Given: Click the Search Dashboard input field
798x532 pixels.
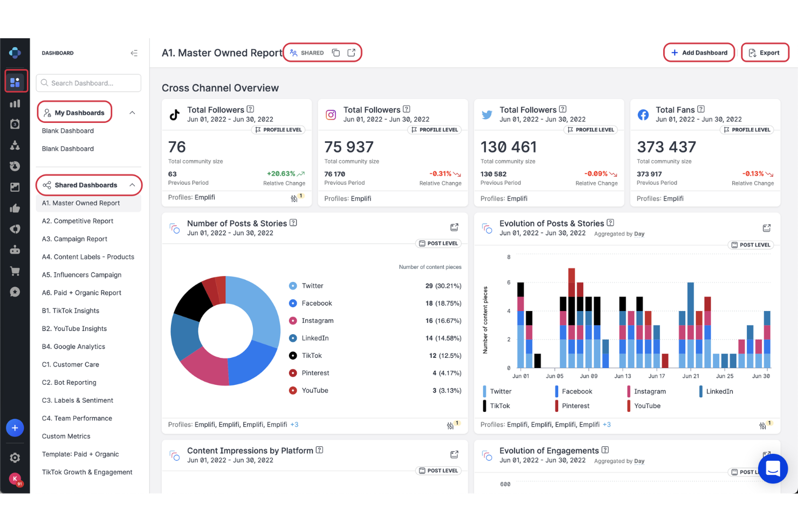Looking at the screenshot, I should click(x=88, y=82).
